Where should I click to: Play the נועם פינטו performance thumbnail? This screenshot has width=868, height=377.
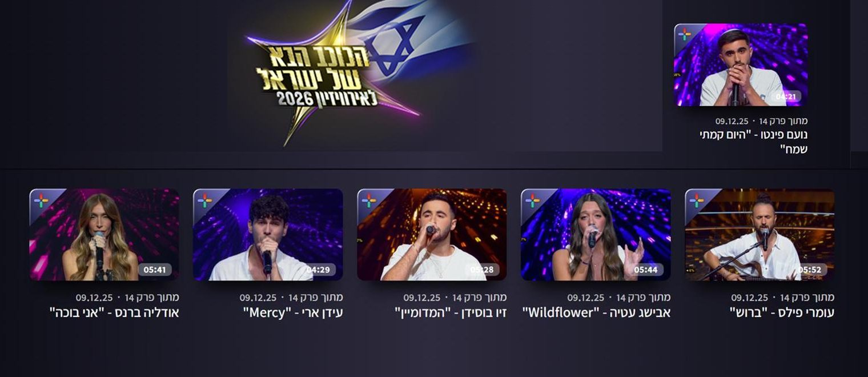coord(741,65)
